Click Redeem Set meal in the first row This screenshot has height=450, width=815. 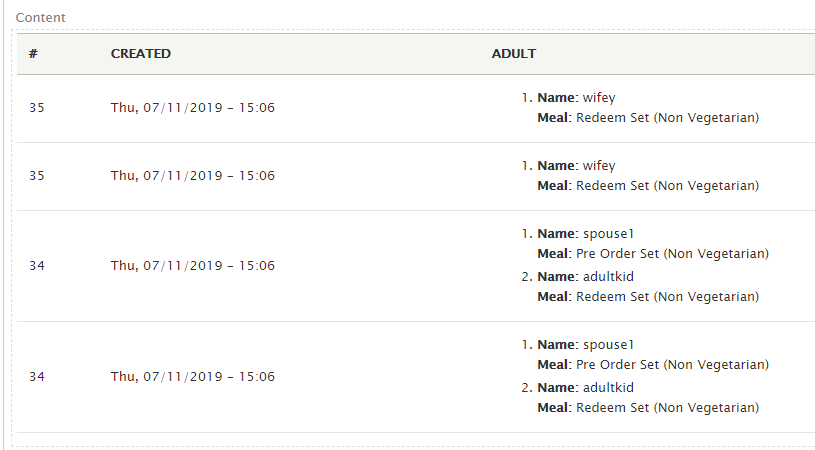tap(667, 117)
